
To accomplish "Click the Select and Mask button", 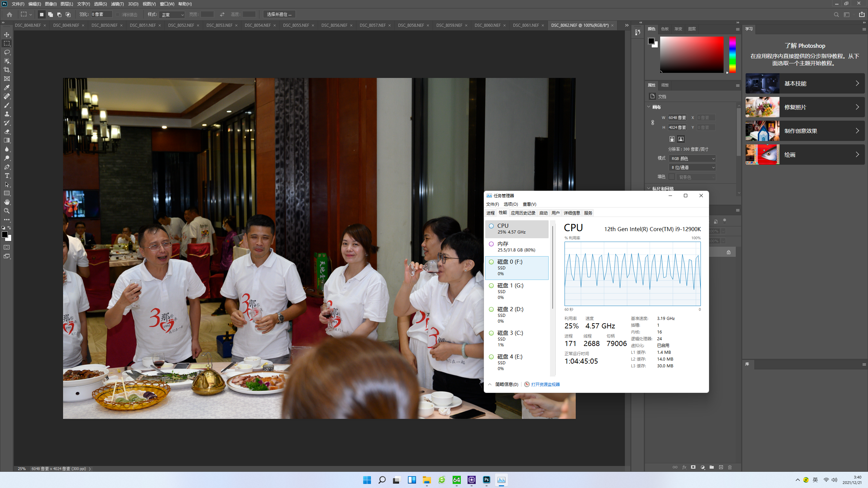I will coord(279,14).
